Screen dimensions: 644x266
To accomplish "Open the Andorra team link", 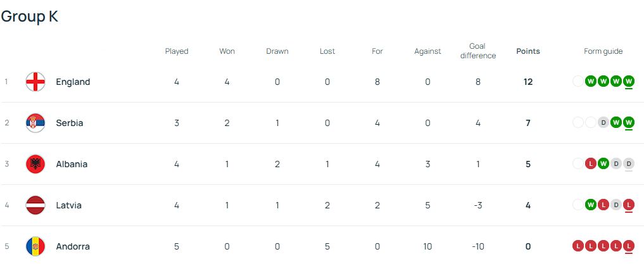I will click(x=73, y=246).
